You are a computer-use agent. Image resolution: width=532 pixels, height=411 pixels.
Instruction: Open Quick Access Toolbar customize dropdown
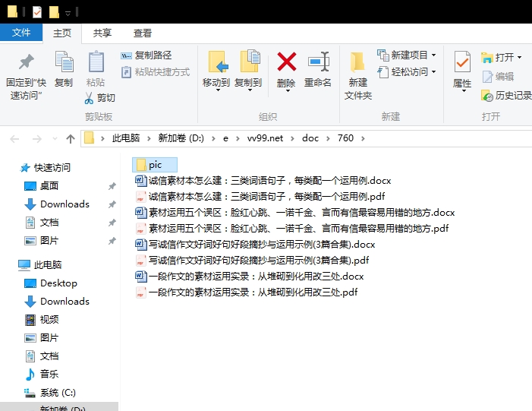click(x=68, y=13)
